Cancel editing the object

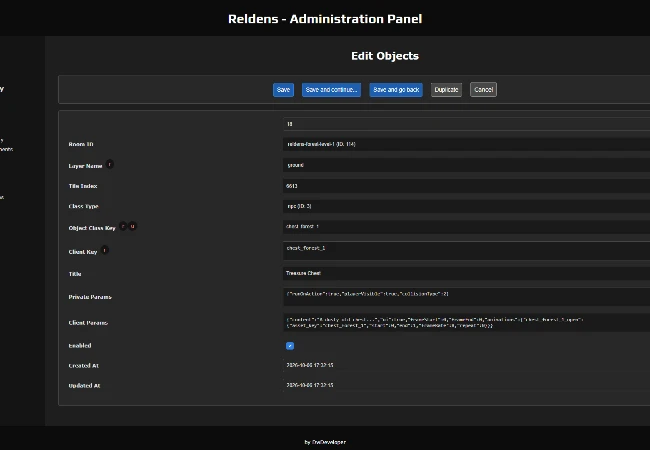pos(483,90)
